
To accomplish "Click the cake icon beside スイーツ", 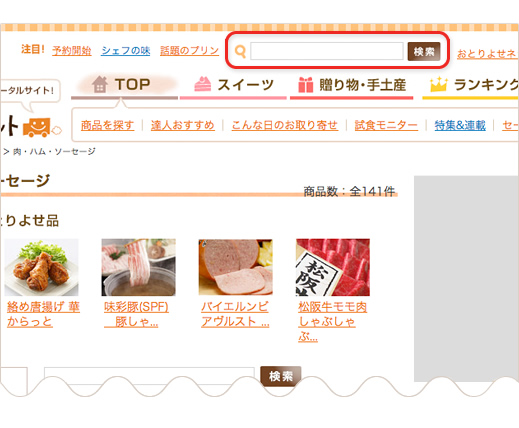I will [203, 84].
